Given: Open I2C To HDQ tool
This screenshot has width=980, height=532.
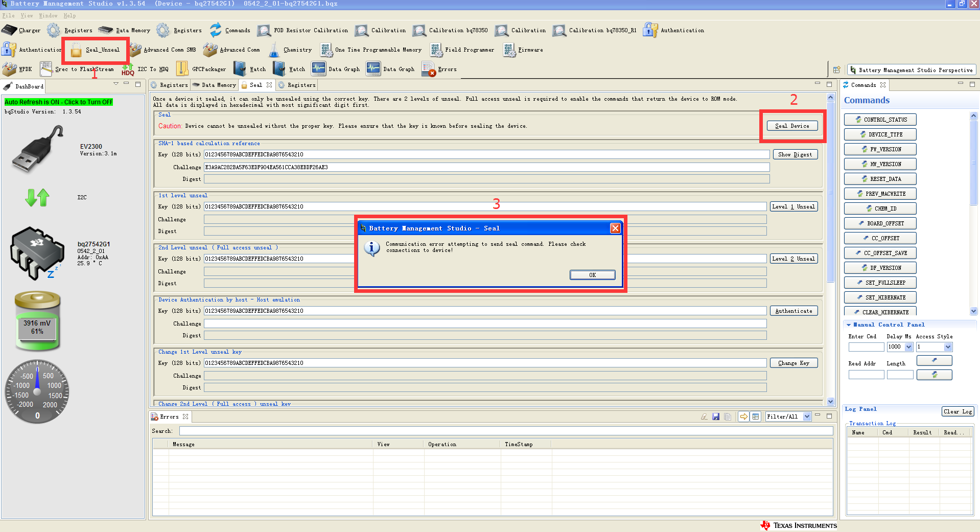Looking at the screenshot, I should (x=145, y=69).
